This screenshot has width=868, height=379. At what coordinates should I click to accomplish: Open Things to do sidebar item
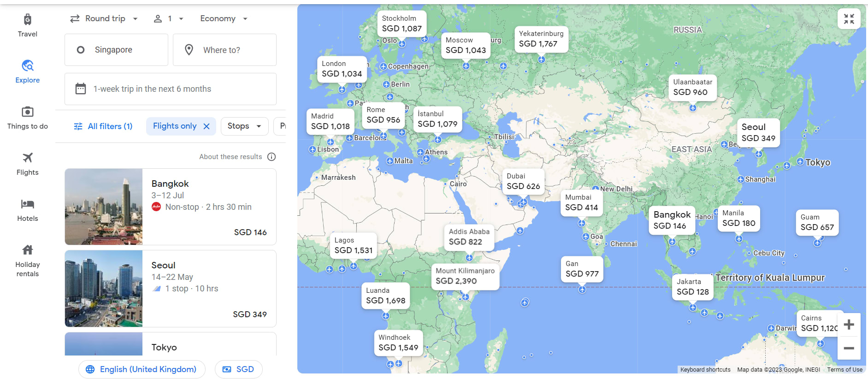[28, 118]
